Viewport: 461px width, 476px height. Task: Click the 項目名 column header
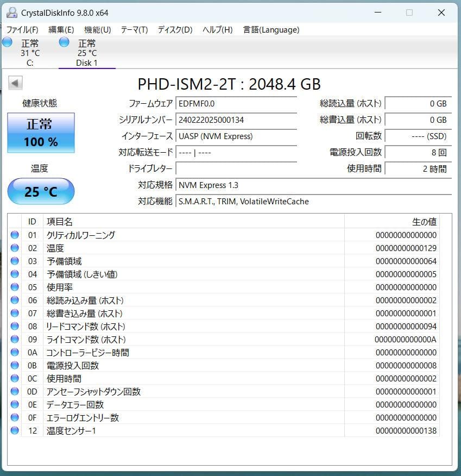tap(194, 221)
